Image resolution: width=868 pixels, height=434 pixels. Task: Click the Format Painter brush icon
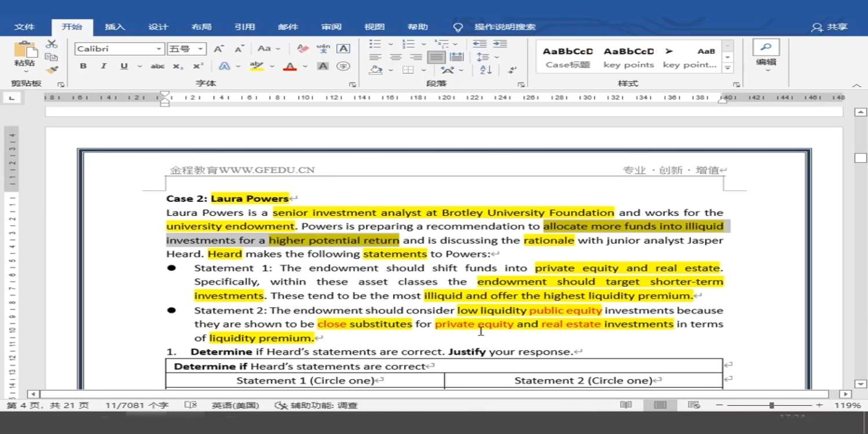click(x=52, y=70)
